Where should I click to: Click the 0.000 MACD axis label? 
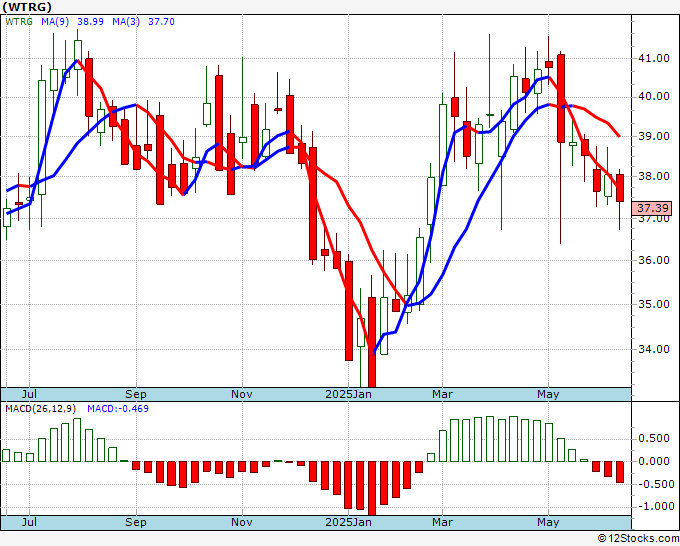click(x=654, y=461)
